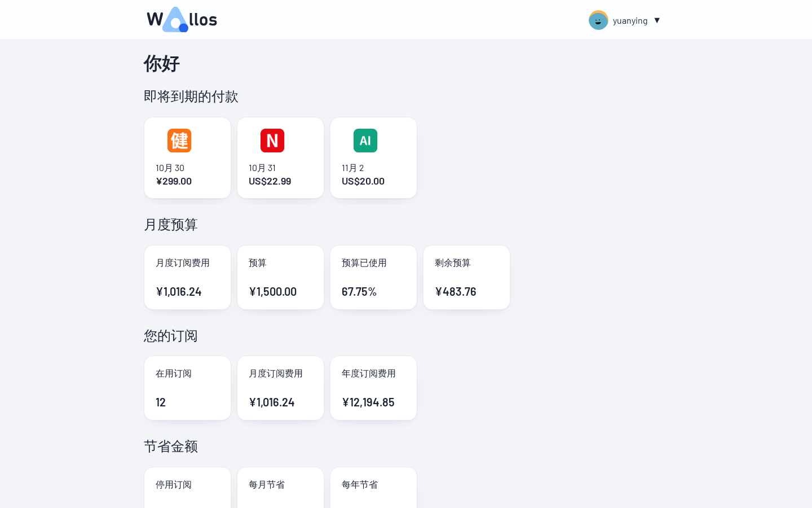Click the US$20.00 payment amount

(363, 181)
